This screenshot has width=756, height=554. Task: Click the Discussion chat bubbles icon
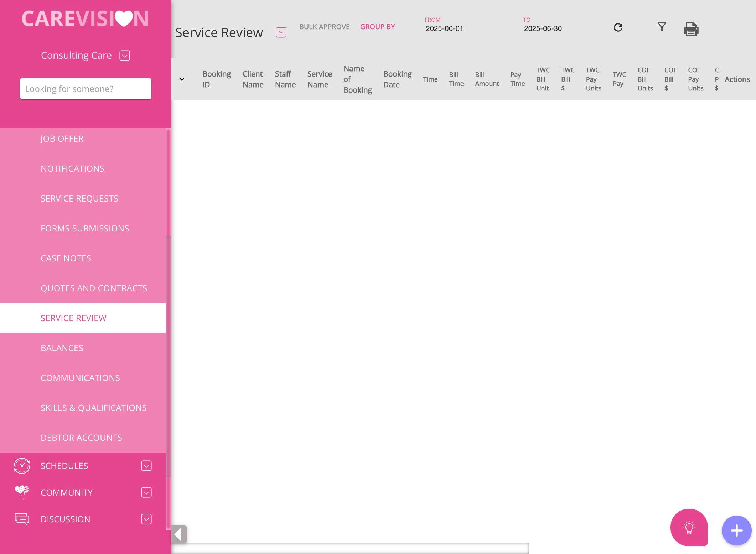click(x=22, y=519)
